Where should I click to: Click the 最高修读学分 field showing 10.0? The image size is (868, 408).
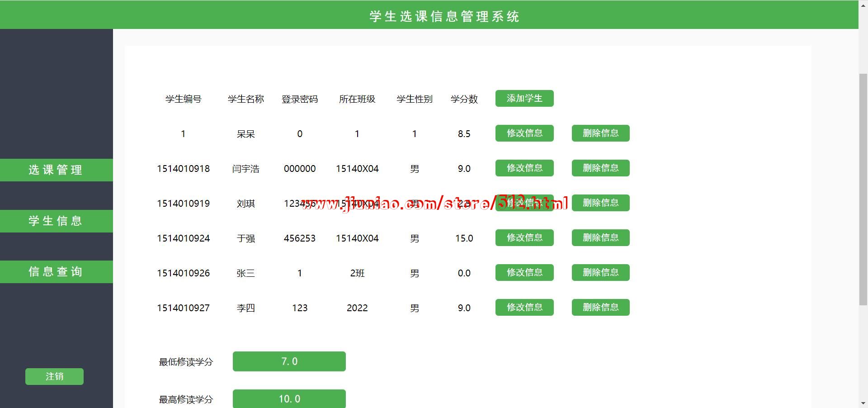tap(289, 399)
